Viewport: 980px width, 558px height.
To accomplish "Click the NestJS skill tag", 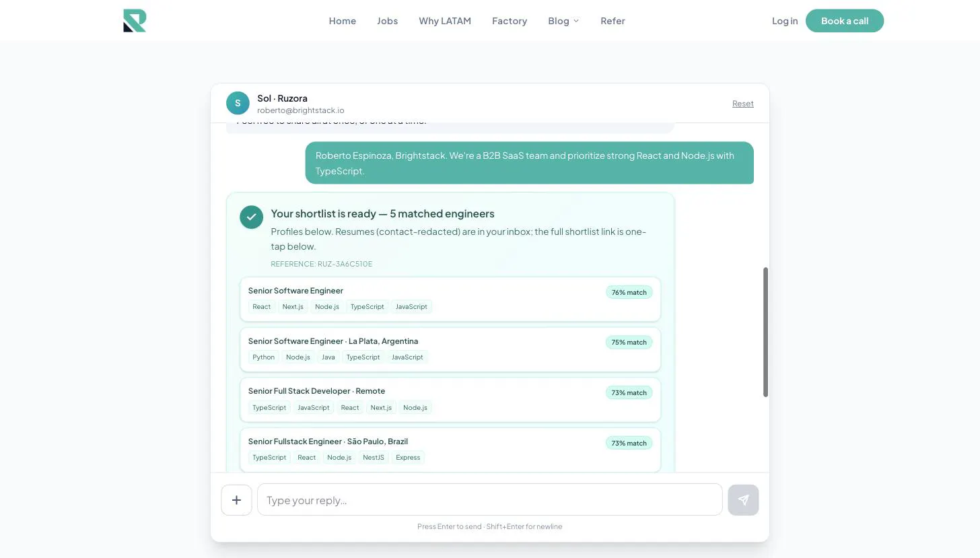I will (x=374, y=458).
